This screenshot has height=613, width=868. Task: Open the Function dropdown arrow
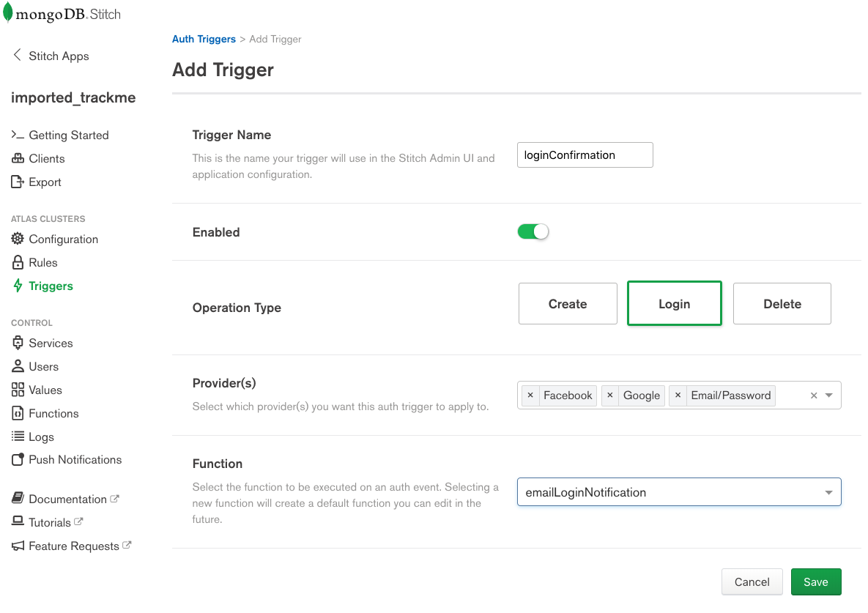pos(828,492)
